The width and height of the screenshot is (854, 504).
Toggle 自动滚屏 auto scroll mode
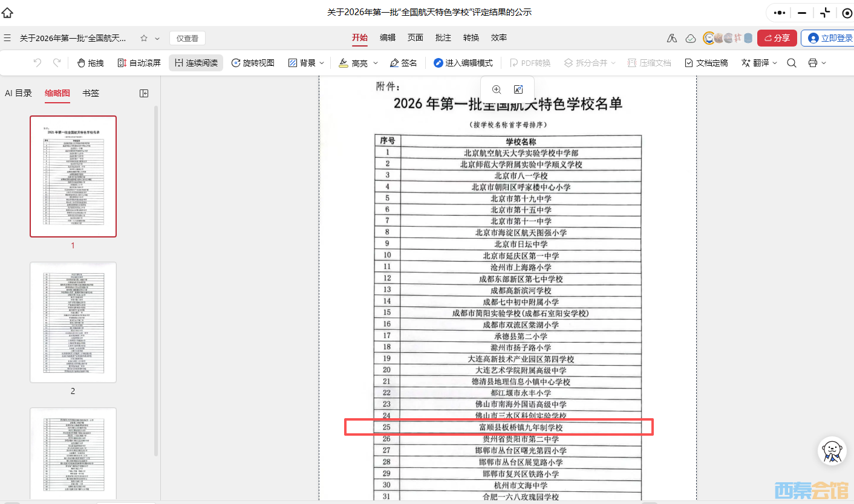(139, 63)
